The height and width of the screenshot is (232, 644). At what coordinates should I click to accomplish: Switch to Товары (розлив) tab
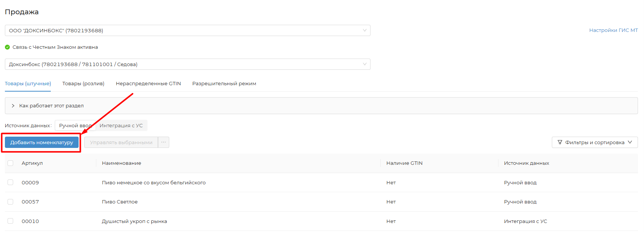(83, 84)
